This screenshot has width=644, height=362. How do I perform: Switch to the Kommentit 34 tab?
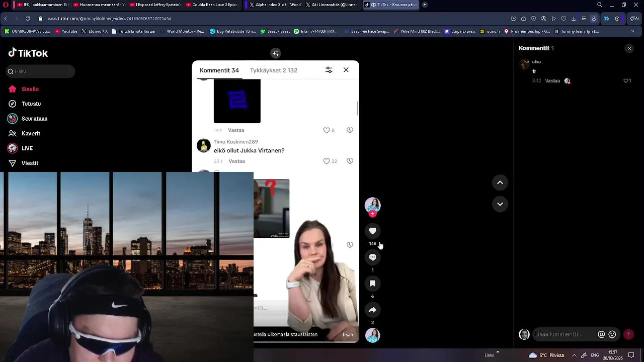(x=219, y=70)
